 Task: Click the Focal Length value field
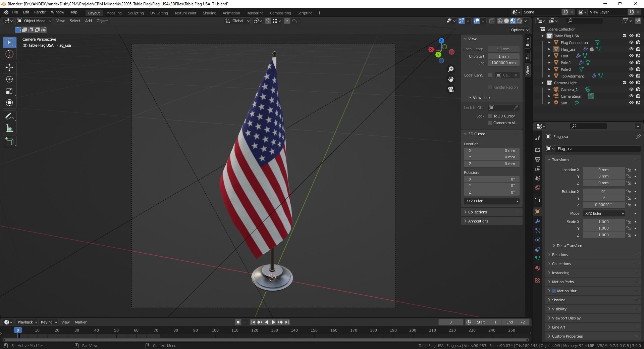503,49
